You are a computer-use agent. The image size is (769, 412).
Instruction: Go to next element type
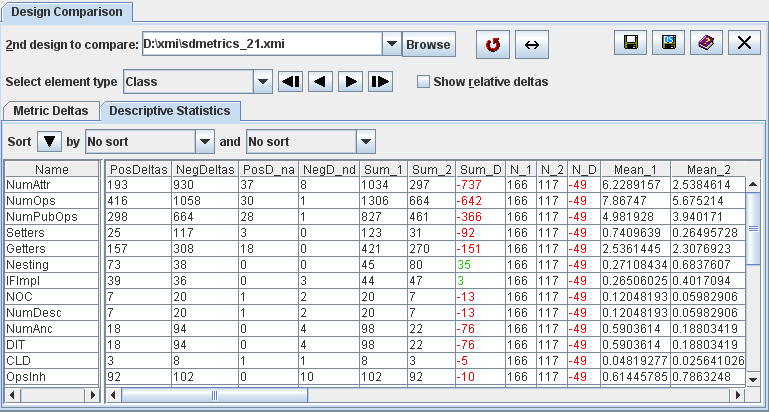(351, 81)
